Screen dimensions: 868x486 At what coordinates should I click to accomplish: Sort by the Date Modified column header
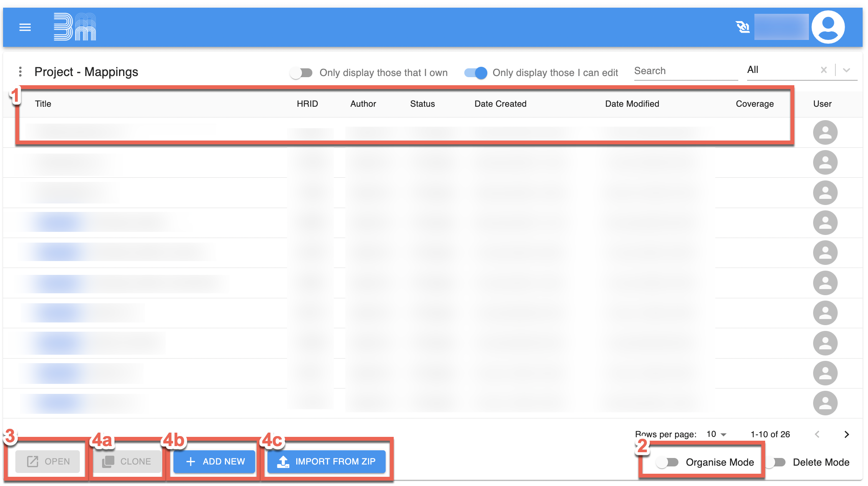pos(632,104)
